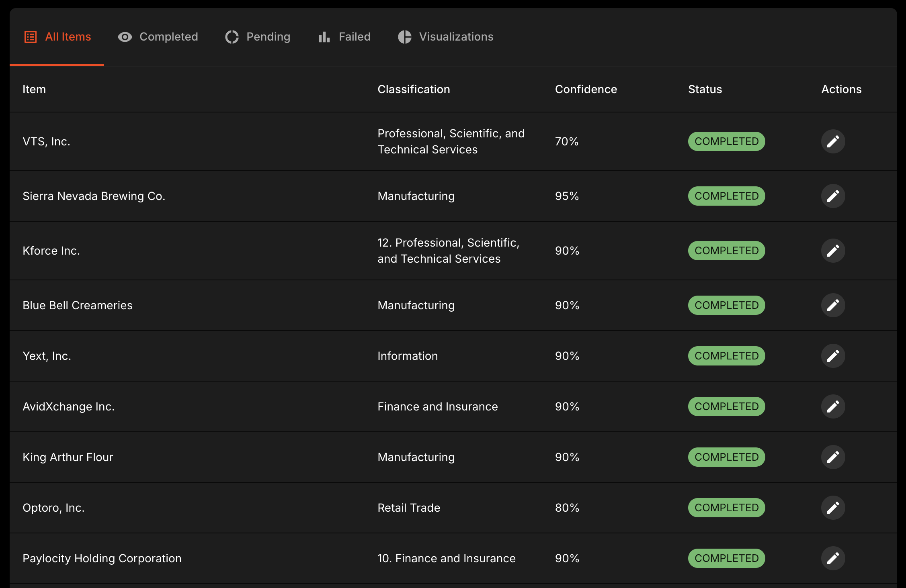Click the Status column header
Image resolution: width=906 pixels, height=588 pixels.
(x=705, y=89)
